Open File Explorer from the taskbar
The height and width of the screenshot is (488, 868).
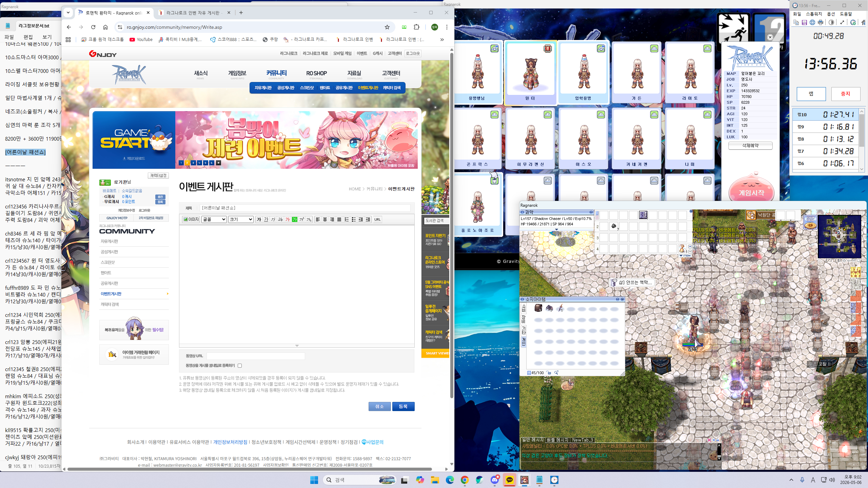click(x=435, y=480)
